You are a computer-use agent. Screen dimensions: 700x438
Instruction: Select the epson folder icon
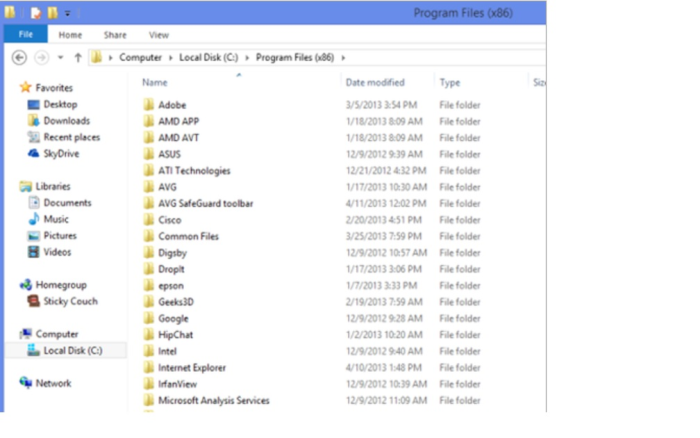click(x=149, y=286)
